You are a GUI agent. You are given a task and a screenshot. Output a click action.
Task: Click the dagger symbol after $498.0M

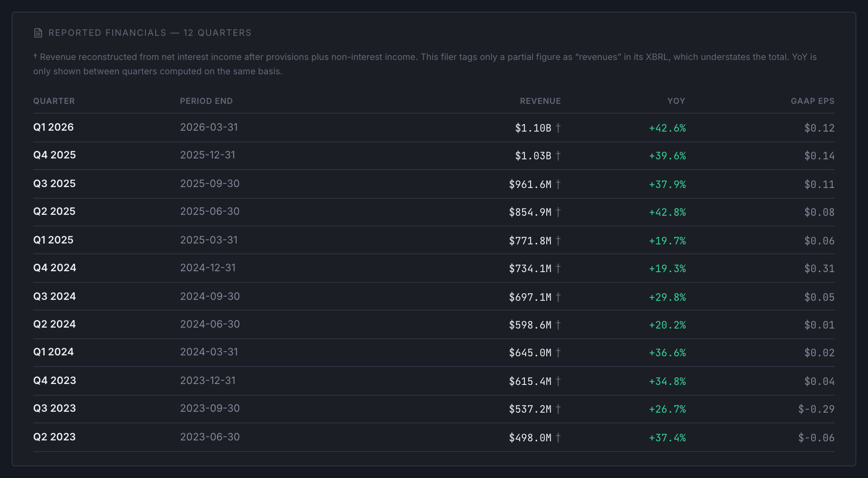[558, 438]
